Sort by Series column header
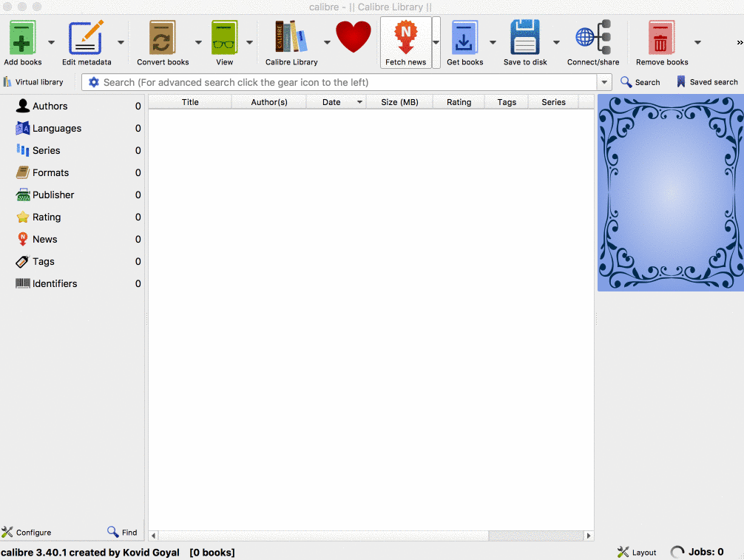 pos(553,102)
